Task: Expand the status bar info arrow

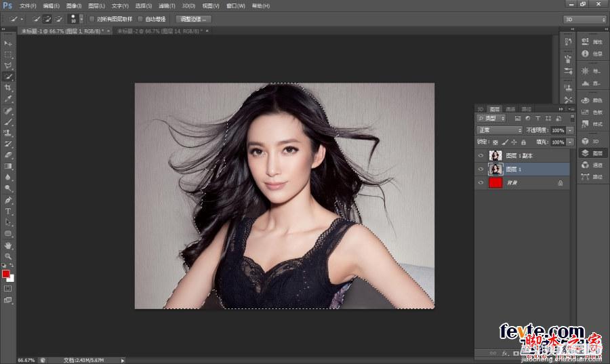Action: tap(123, 361)
